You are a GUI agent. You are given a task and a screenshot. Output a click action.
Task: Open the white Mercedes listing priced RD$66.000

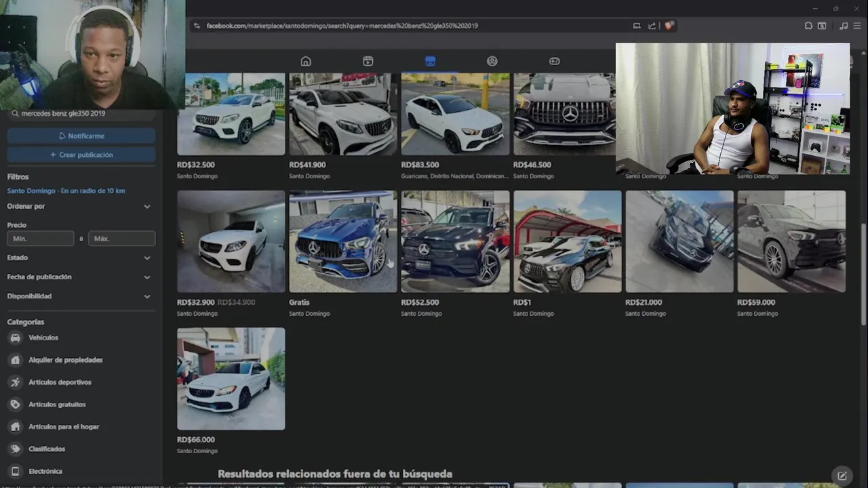point(231,379)
